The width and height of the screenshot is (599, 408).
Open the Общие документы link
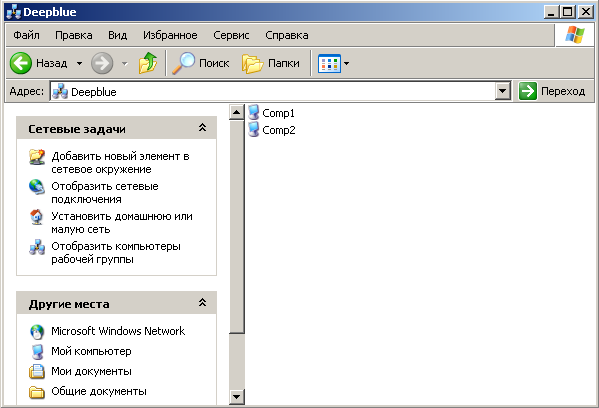99,392
